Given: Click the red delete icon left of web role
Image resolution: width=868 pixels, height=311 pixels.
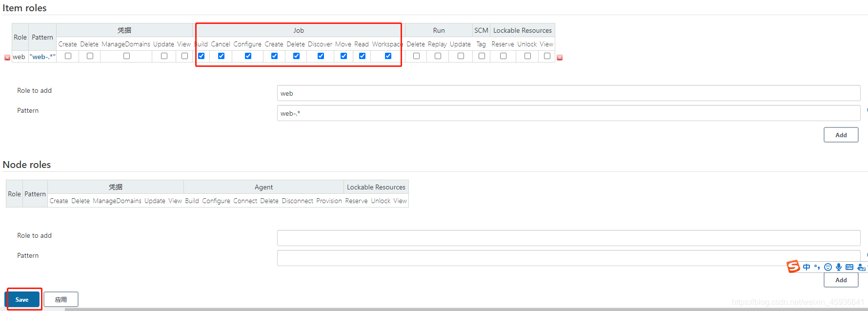Looking at the screenshot, I should tap(7, 58).
